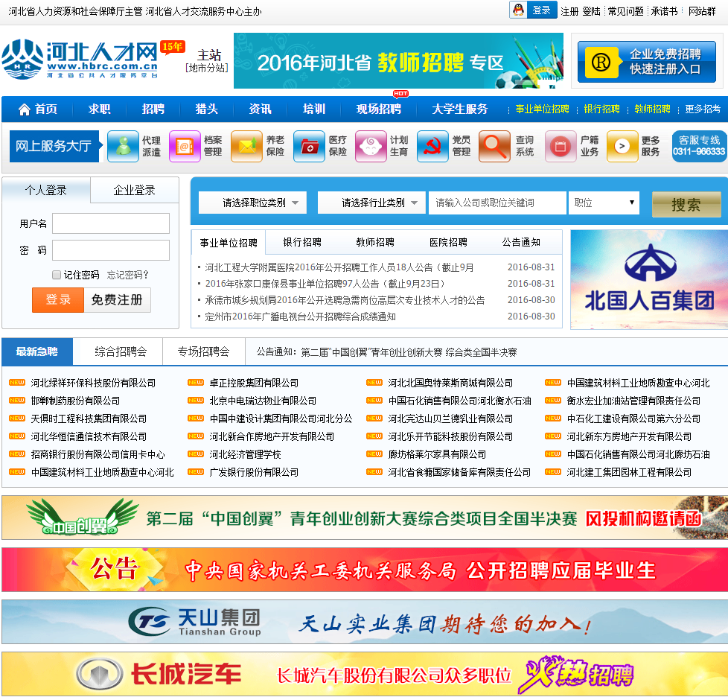Open the 户籍业务 calendar icon
The height and width of the screenshot is (700, 728).
click(x=561, y=146)
